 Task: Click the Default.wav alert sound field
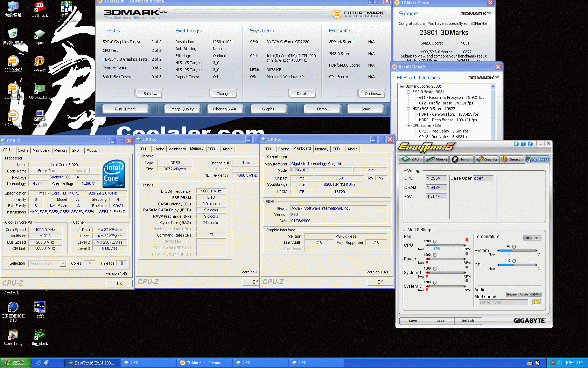coord(503,302)
